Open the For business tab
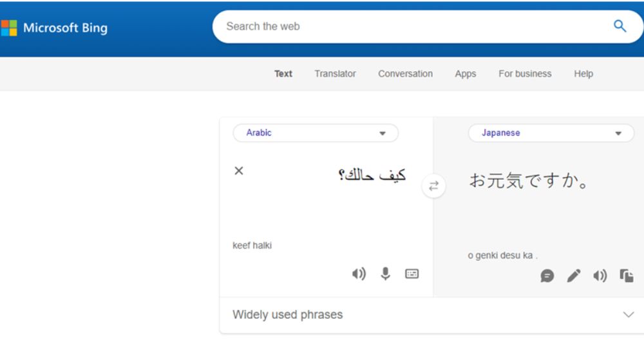The width and height of the screenshot is (644, 362). (x=525, y=74)
